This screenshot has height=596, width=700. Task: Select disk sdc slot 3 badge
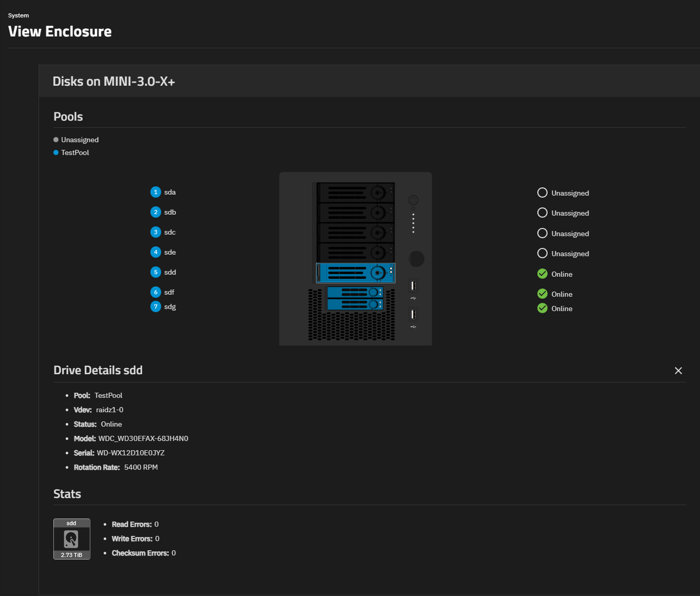(x=155, y=232)
